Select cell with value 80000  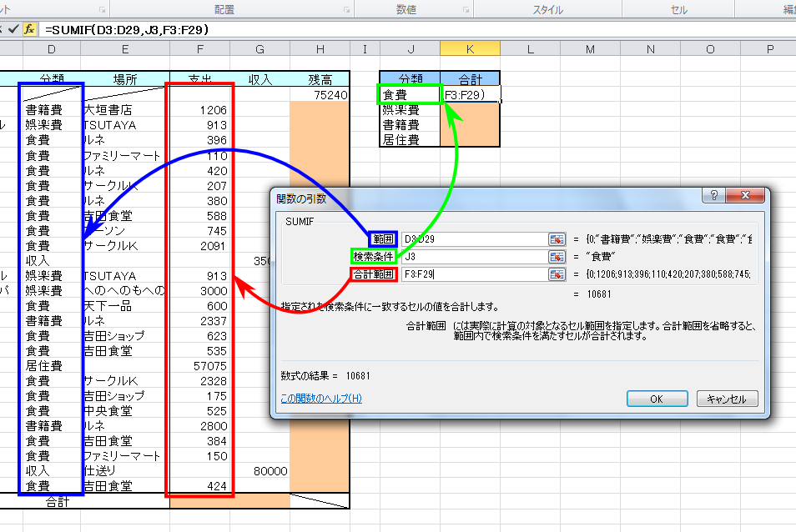pyautogui.click(x=260, y=471)
